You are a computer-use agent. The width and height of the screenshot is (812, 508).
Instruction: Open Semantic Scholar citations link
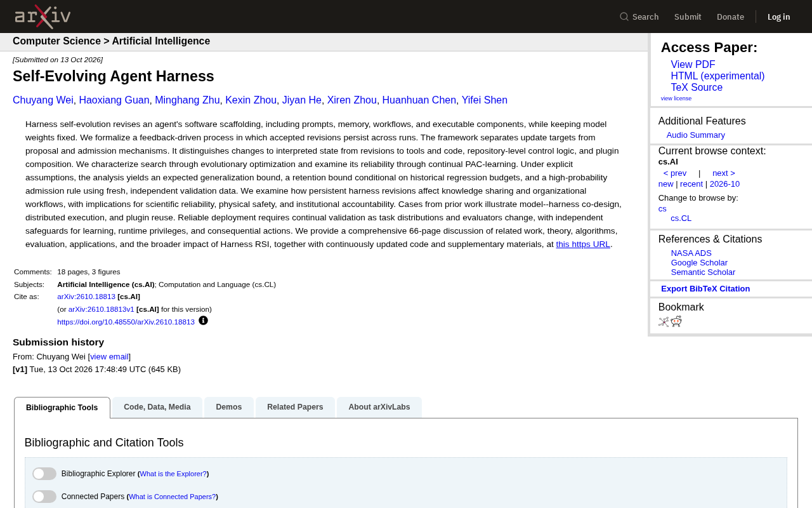point(703,272)
